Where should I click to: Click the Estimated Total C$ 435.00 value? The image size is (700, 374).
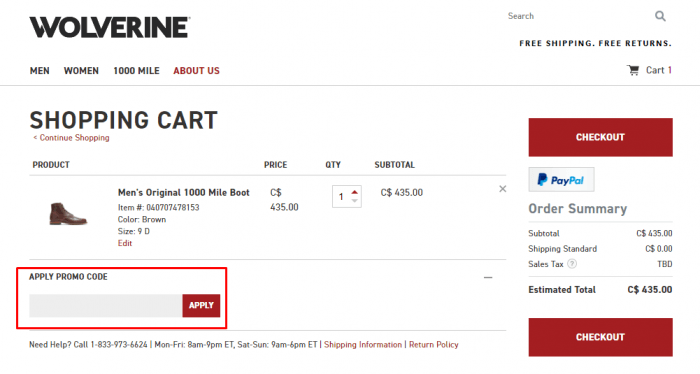coord(650,290)
